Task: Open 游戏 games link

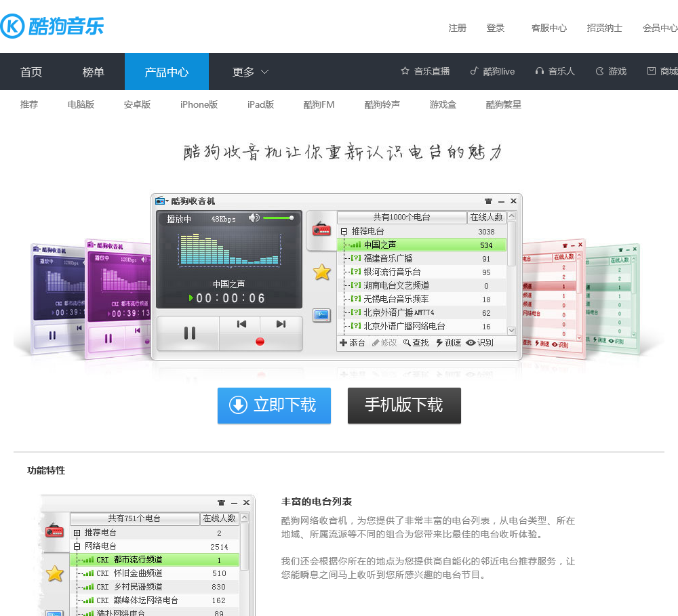Action: pos(611,71)
